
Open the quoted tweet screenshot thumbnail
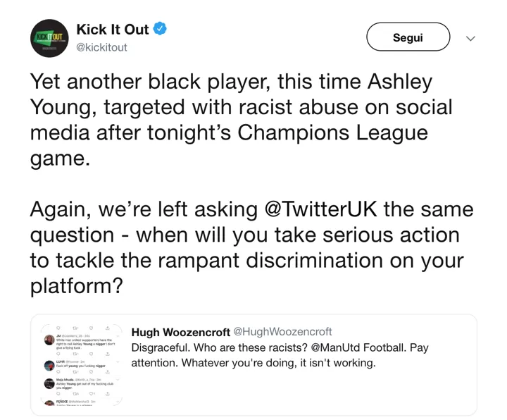[x=81, y=365]
